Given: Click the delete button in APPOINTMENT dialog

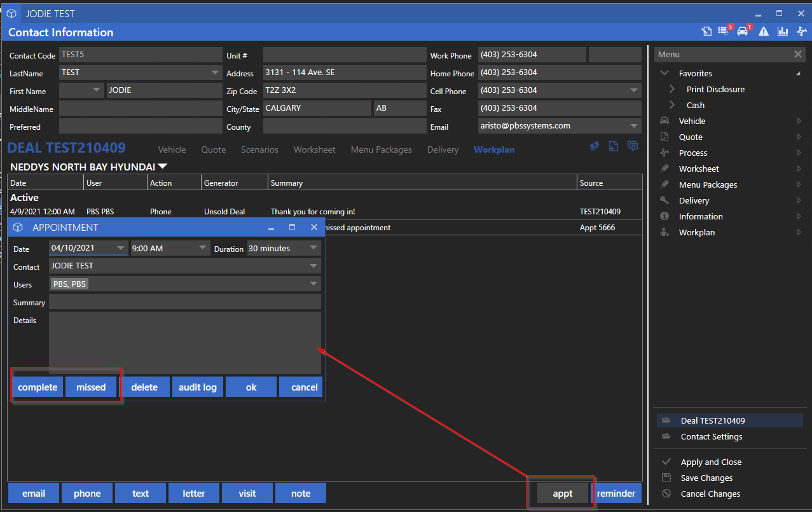Looking at the screenshot, I should 144,387.
